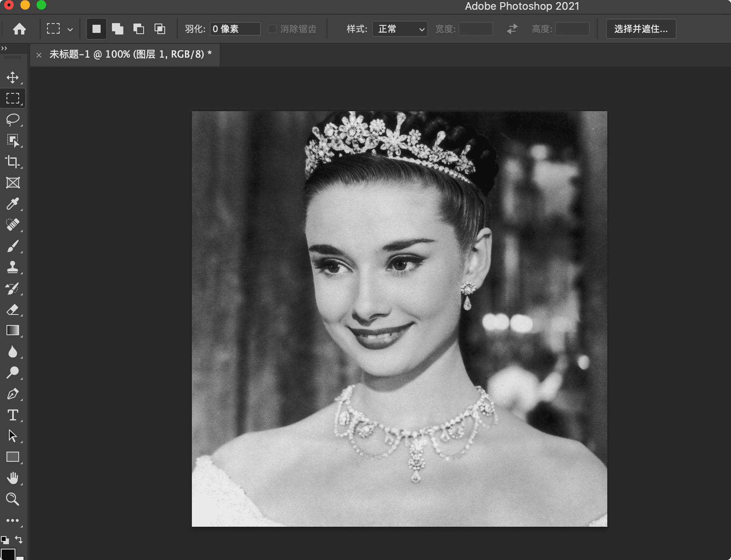731x560 pixels.
Task: Select the Pen tool
Action: pos(13,394)
